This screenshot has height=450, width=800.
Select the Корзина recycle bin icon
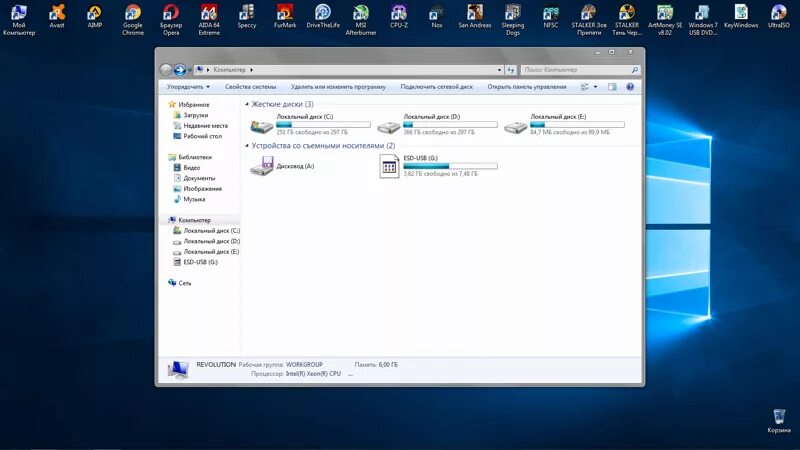[779, 421]
